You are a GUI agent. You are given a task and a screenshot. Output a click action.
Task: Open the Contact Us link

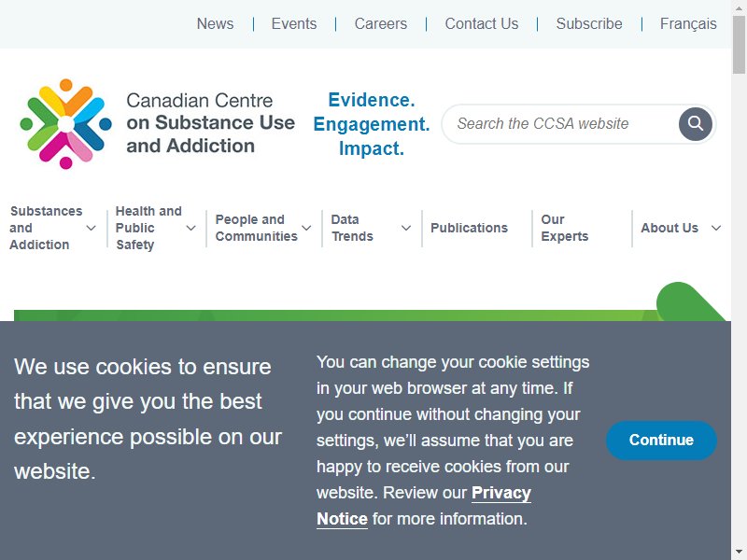click(x=481, y=24)
